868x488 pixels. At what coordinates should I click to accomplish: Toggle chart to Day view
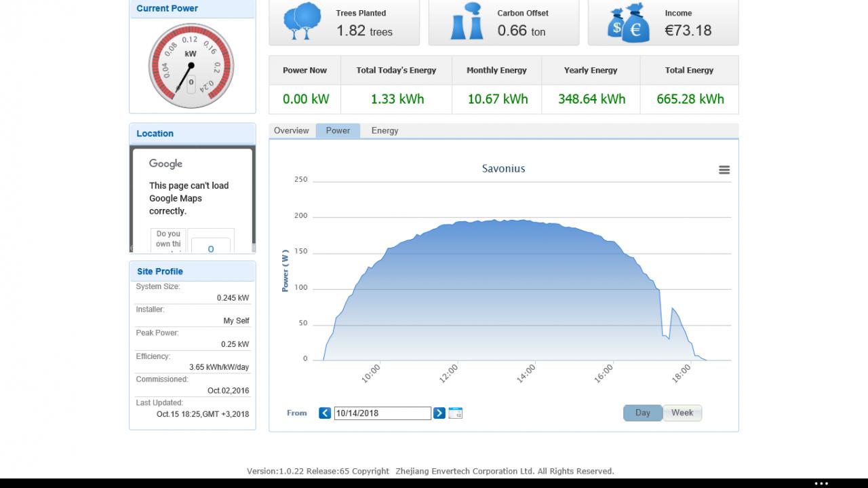[643, 413]
